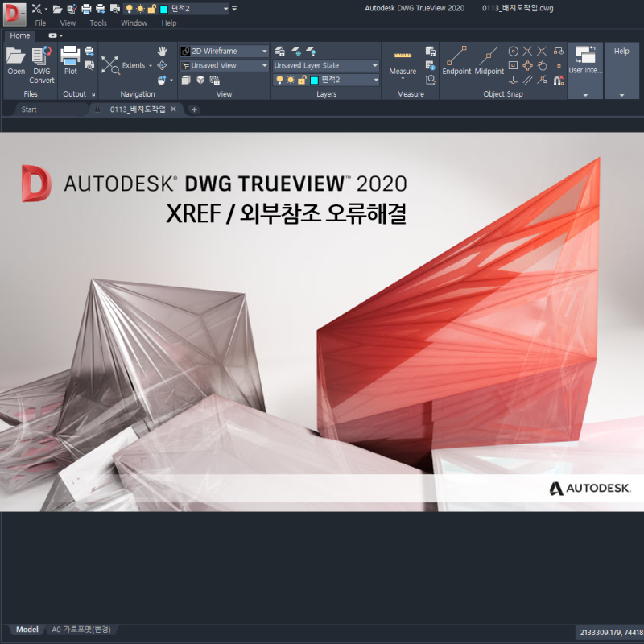The width and height of the screenshot is (644, 644).
Task: Click the gray box icon in View panel
Action: 186,80
